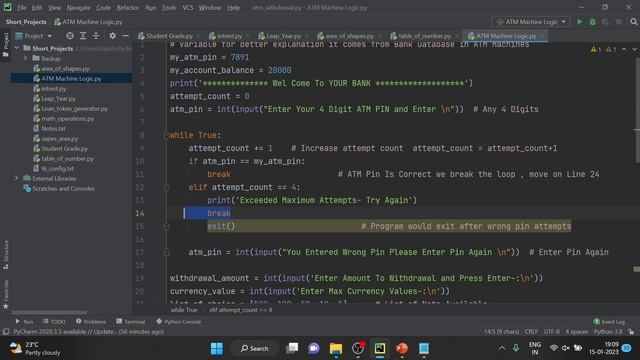
Task: Close the ATM Machine Logic.py editor tab
Action: (542, 36)
